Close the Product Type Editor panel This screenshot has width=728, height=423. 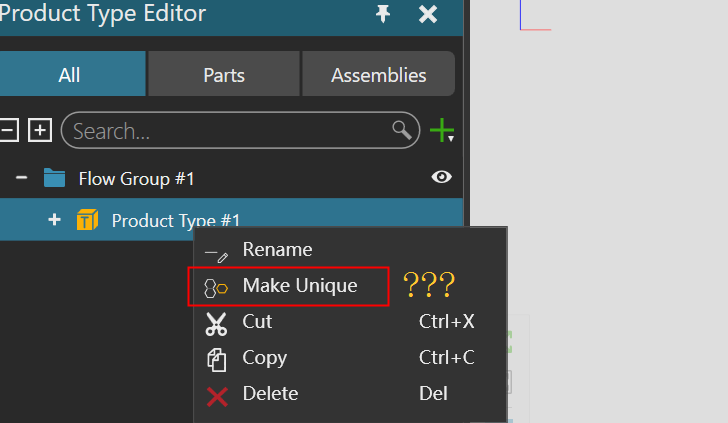pyautogui.click(x=428, y=14)
